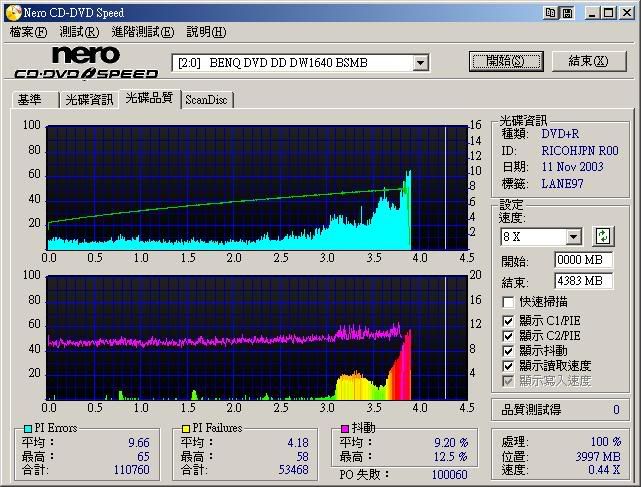Click the 開始(S) start button
Viewport: 641px width, 487px height.
click(506, 61)
